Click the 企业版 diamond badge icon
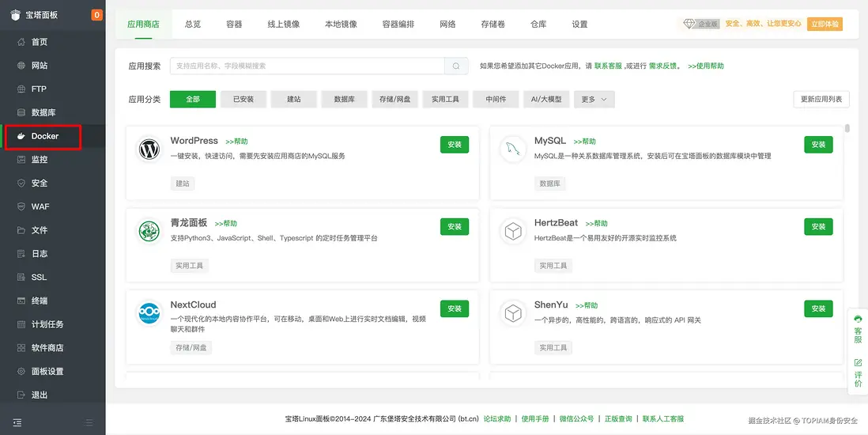868x435 pixels. pos(689,24)
